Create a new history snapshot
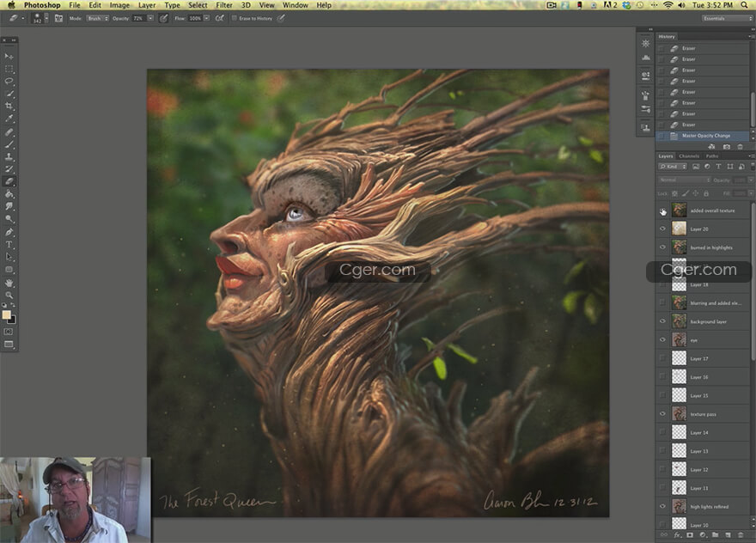 726,147
